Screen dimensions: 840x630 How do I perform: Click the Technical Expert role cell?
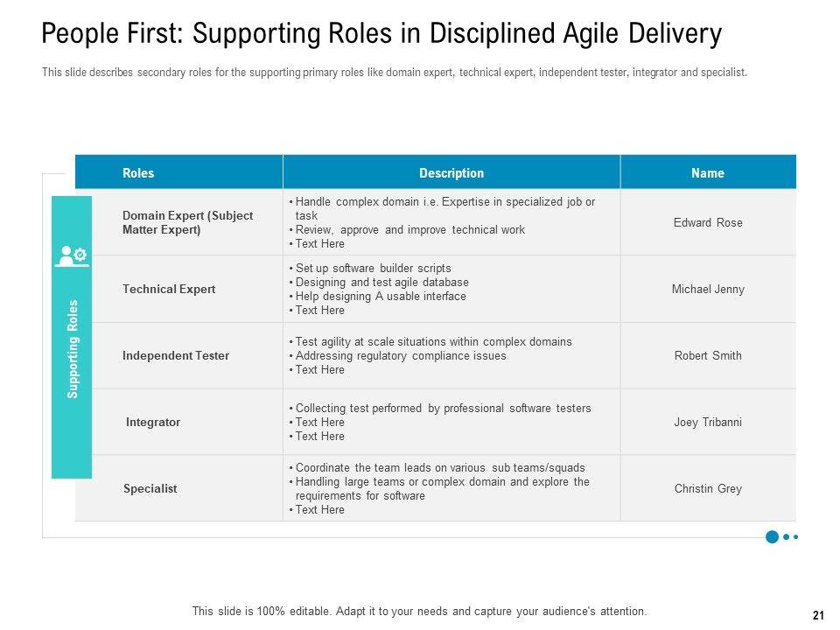click(169, 290)
